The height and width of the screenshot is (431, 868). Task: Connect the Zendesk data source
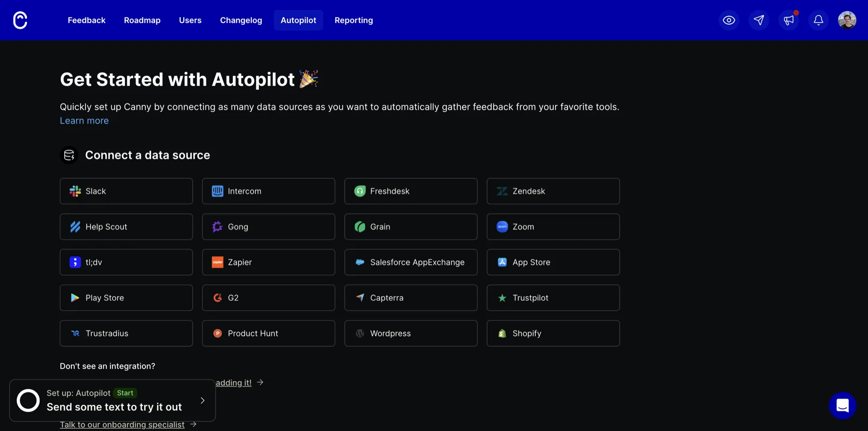[553, 191]
